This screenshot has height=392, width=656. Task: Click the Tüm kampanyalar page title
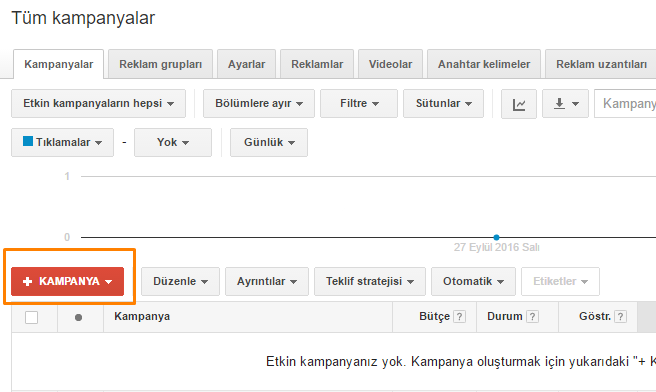(83, 18)
